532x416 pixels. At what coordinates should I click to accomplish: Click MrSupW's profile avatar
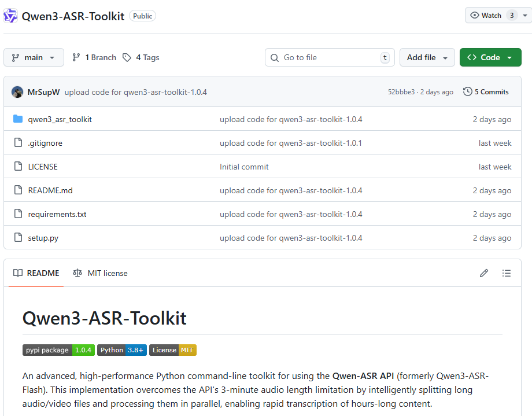click(x=17, y=91)
